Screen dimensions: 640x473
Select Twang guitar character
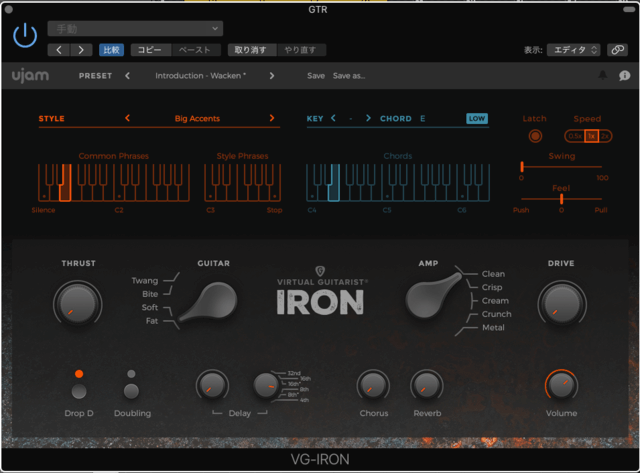tap(144, 281)
